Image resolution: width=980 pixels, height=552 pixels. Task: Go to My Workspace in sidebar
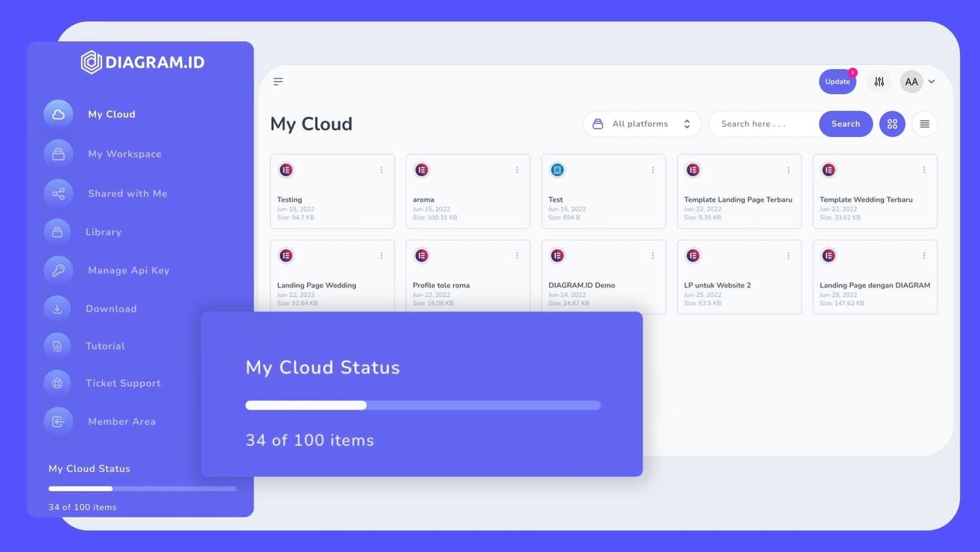[x=124, y=154]
